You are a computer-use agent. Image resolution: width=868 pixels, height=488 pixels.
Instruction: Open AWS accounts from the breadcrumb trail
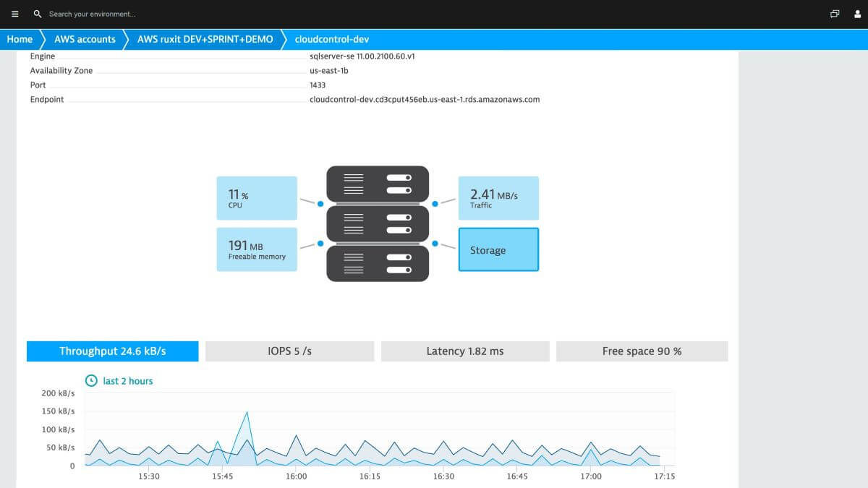[x=84, y=39]
